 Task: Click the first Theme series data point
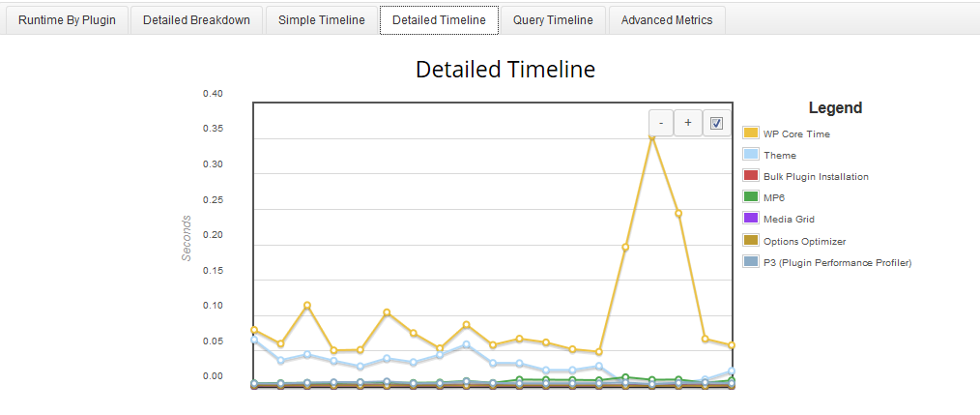[x=254, y=340]
